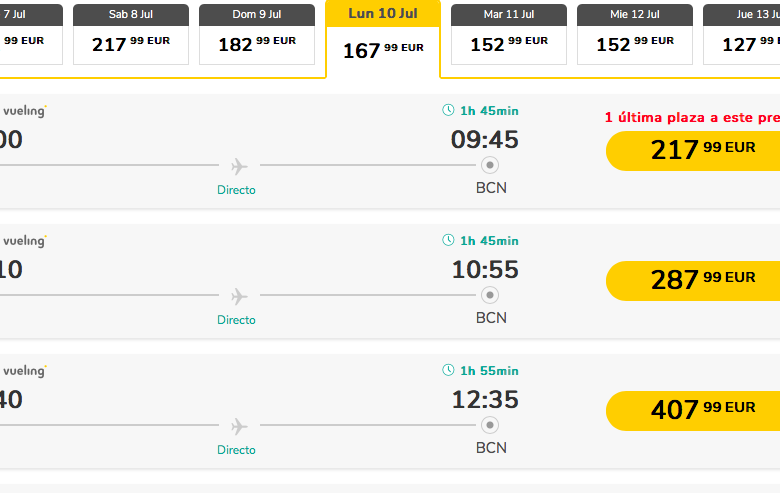The height and width of the screenshot is (493, 780).
Task: Click the Directo label on the 12:35 flight
Action: click(236, 450)
